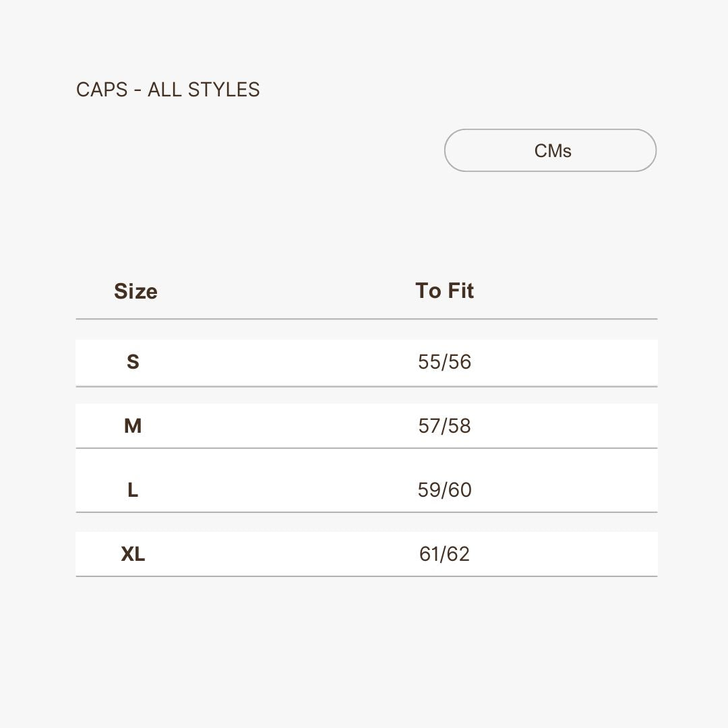Select the 57/58 measurement value

point(444,426)
